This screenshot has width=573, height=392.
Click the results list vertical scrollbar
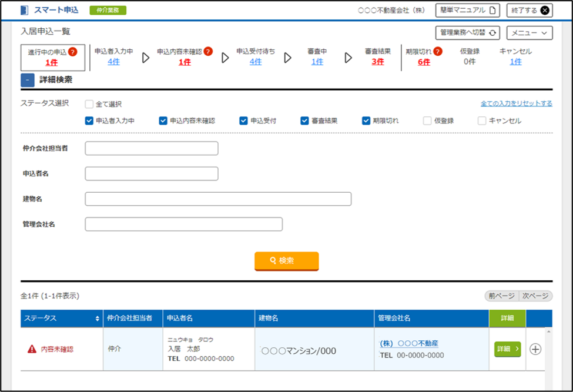548,358
